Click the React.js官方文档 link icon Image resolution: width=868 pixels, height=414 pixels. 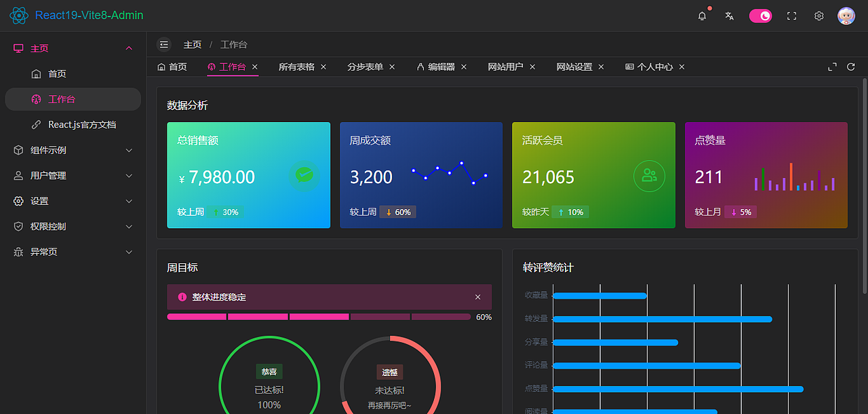tap(37, 125)
